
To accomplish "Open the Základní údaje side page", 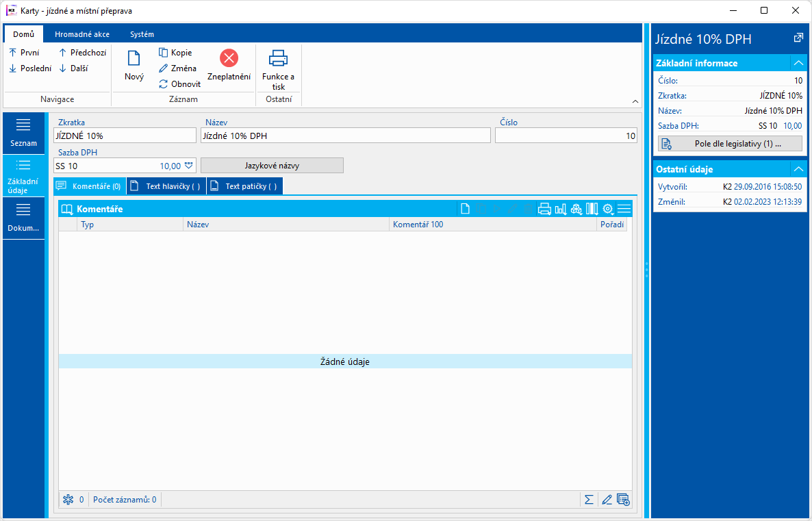I will [x=23, y=176].
